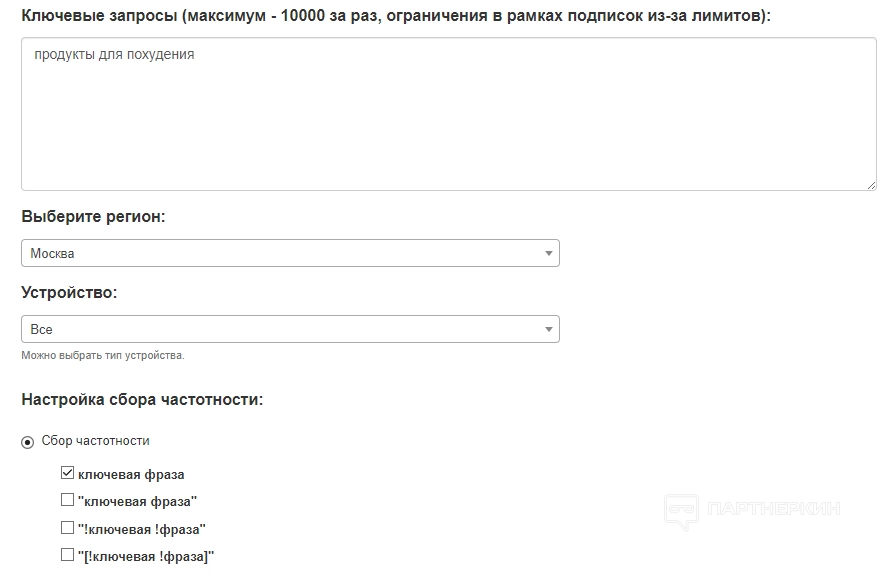Click the Сбор частотности label text

(x=96, y=441)
